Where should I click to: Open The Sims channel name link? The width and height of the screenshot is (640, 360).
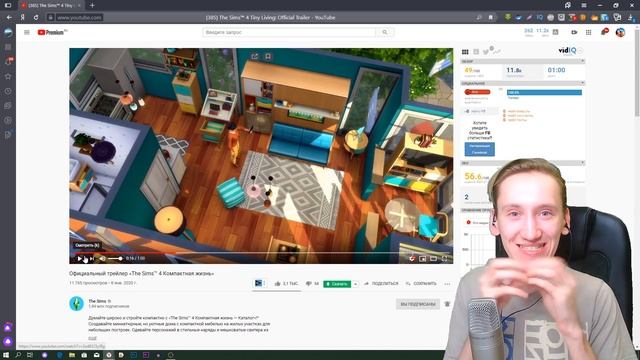click(97, 301)
